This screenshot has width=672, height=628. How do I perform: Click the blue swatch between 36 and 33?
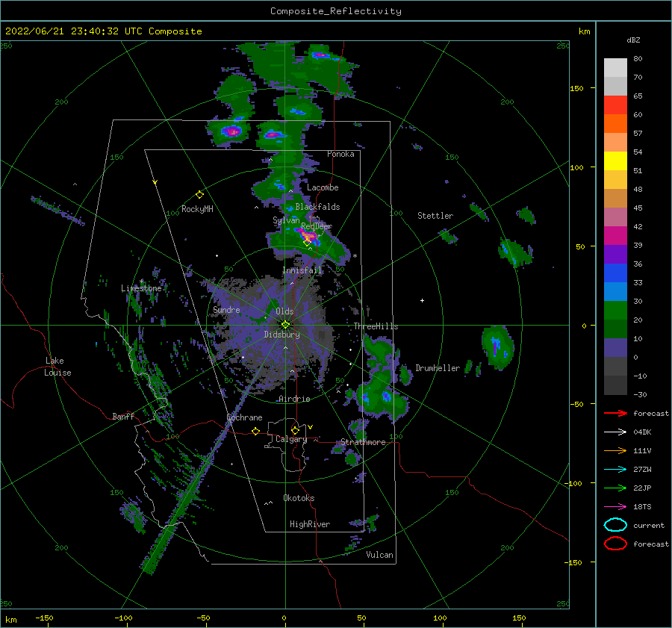click(615, 273)
